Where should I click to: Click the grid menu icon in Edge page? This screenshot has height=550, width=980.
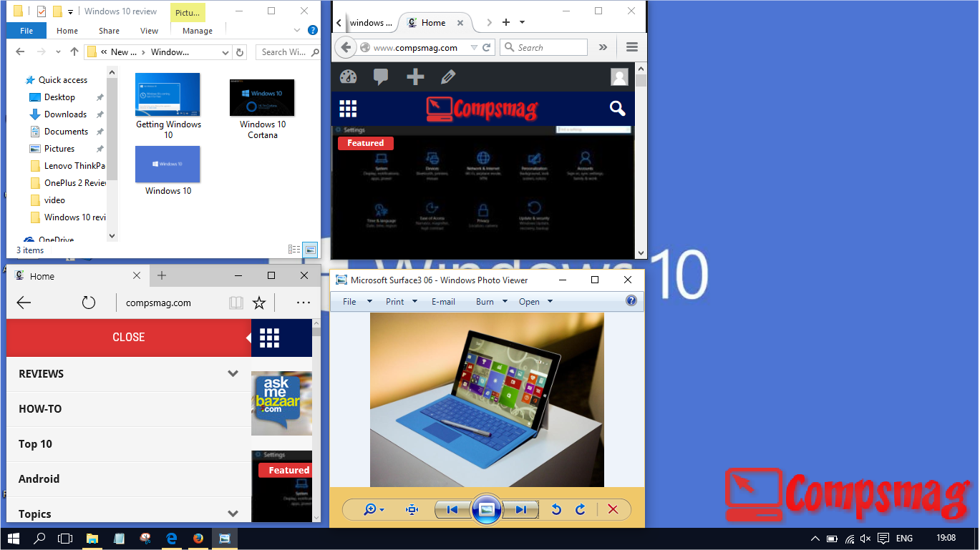(x=269, y=338)
